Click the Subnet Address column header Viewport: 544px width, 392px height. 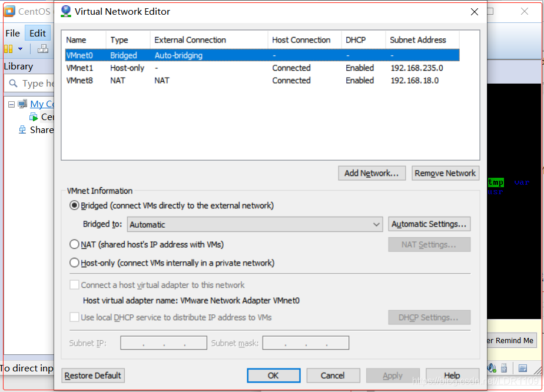422,40
